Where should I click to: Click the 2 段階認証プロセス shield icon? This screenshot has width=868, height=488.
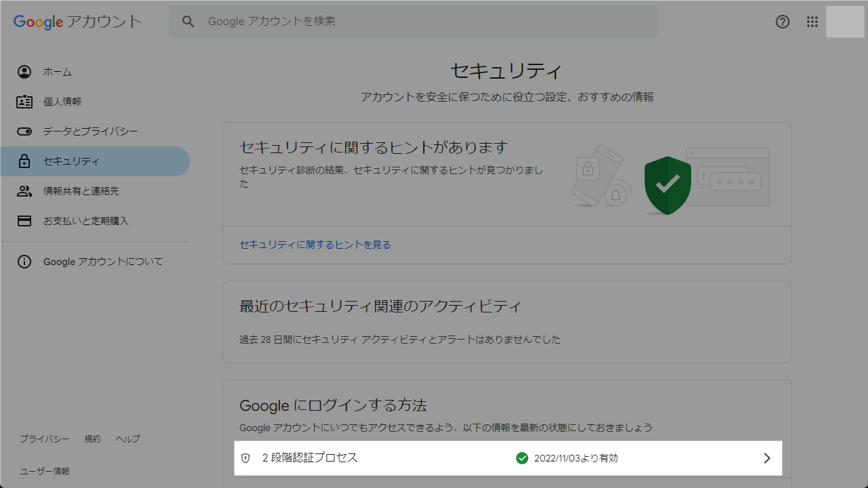(x=245, y=458)
